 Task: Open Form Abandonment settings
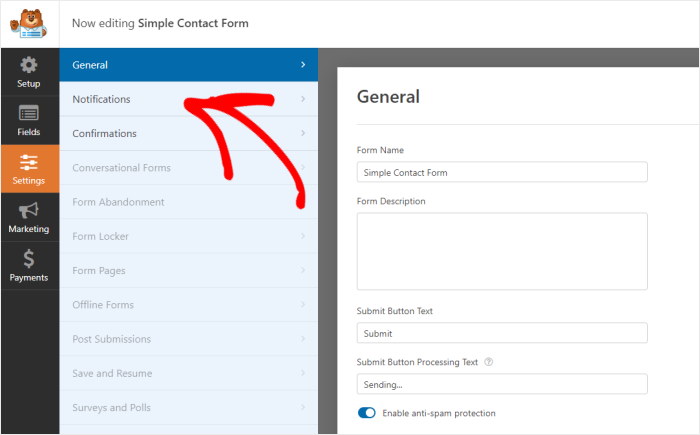[x=188, y=202]
